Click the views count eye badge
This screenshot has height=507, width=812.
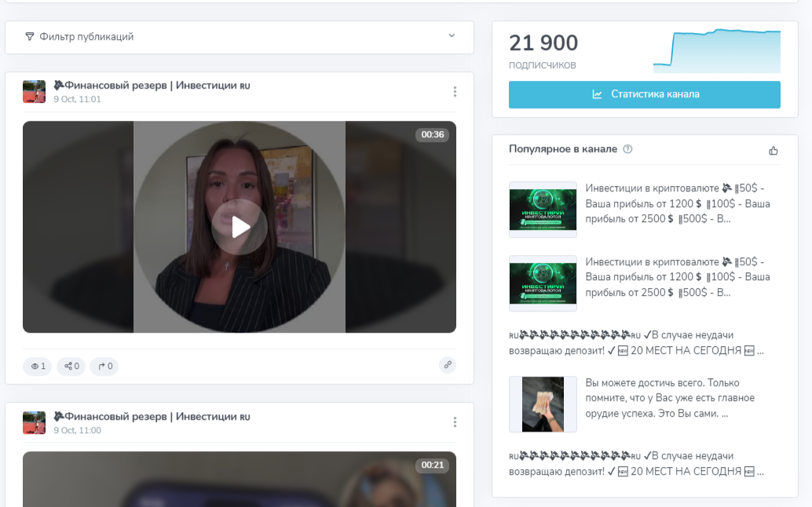click(38, 366)
